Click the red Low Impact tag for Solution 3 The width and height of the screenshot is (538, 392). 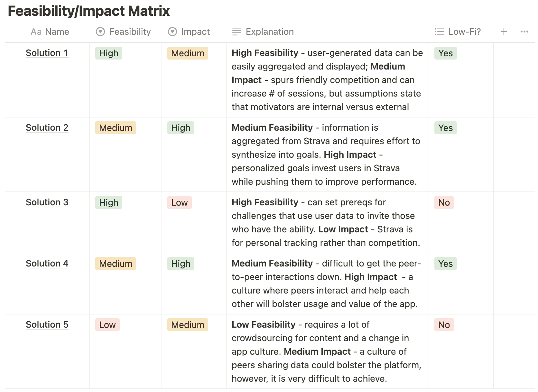coord(179,202)
